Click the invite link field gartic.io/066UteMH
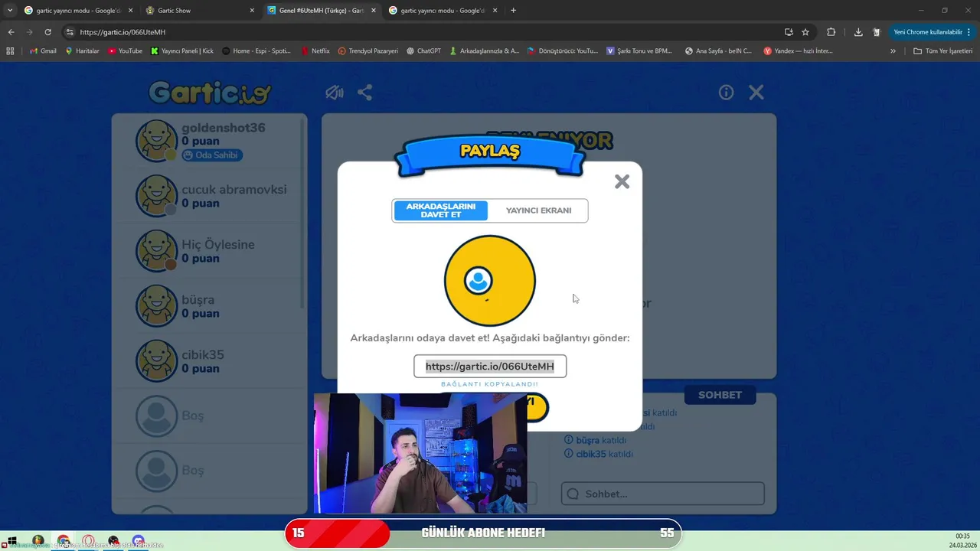The height and width of the screenshot is (551, 980). tap(490, 367)
